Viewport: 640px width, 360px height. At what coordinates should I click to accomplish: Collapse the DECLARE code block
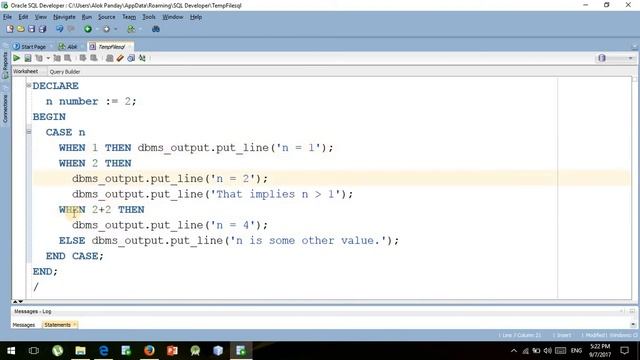point(29,85)
